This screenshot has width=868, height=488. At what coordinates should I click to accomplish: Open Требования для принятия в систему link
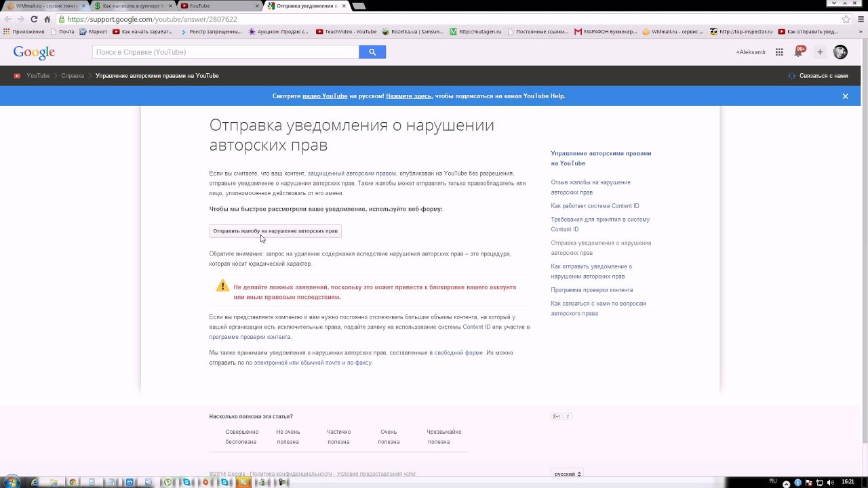[x=600, y=224]
